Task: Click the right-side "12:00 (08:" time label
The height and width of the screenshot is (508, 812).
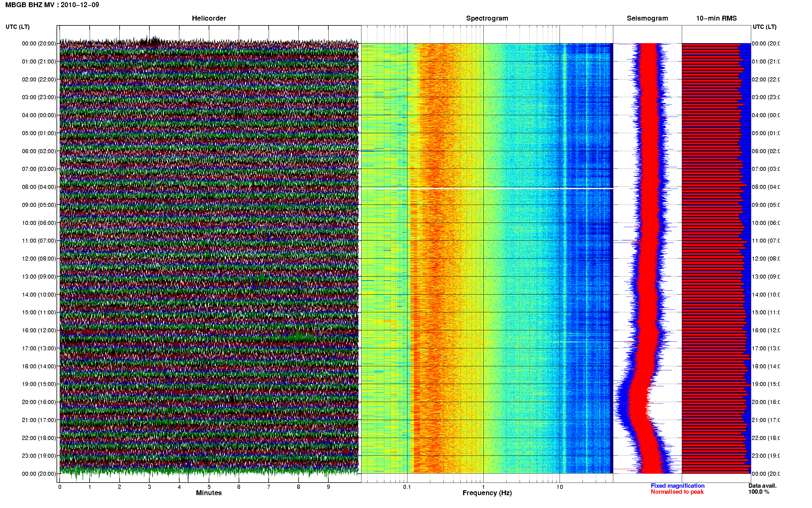Action: pyautogui.click(x=766, y=259)
